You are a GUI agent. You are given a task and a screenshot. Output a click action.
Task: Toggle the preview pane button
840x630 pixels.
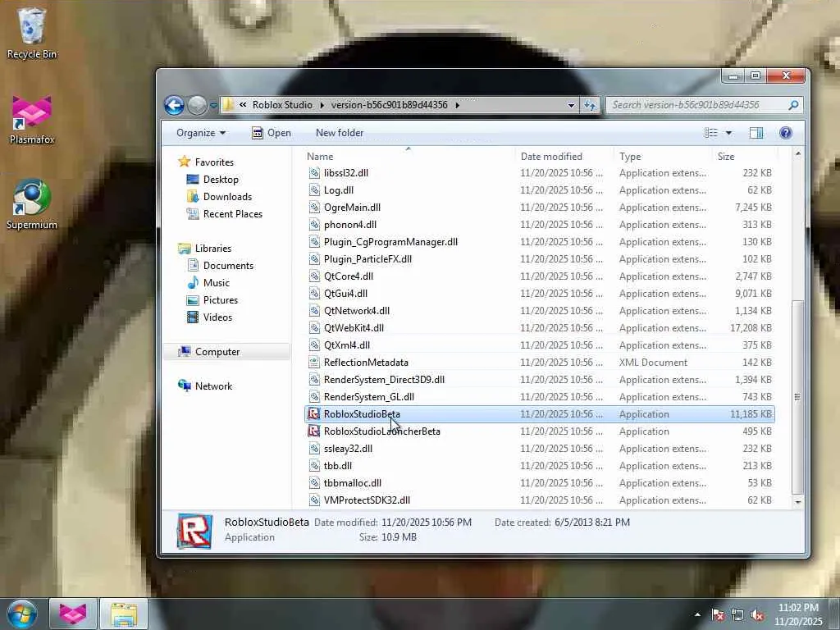click(x=756, y=133)
